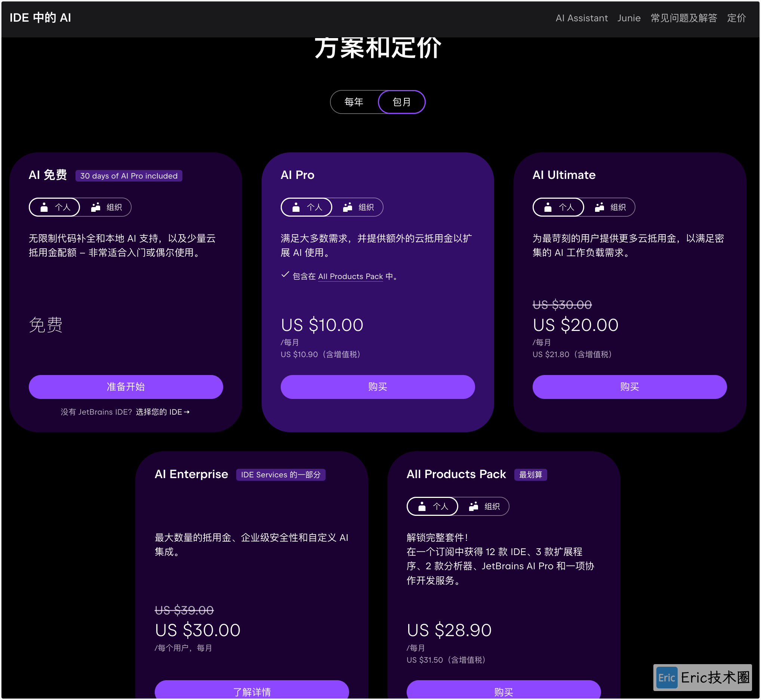761x700 pixels.
Task: Click the /每个用户，每月 text
Action: tap(184, 648)
